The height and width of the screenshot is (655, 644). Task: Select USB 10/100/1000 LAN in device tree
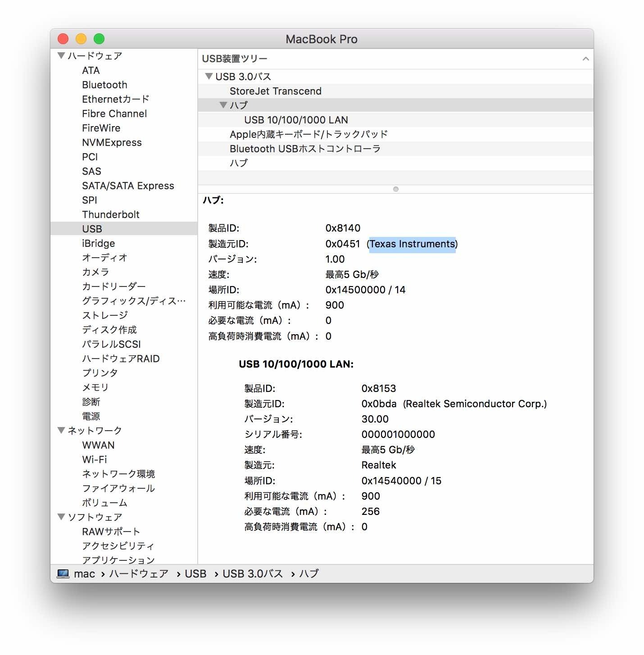click(x=296, y=120)
